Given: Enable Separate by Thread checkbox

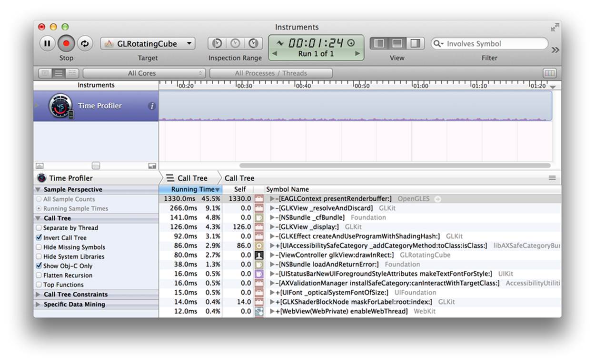Looking at the screenshot, I should [x=39, y=228].
